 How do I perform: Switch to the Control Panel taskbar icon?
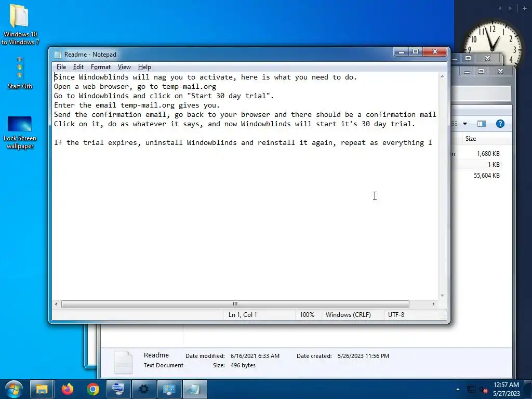(169, 389)
